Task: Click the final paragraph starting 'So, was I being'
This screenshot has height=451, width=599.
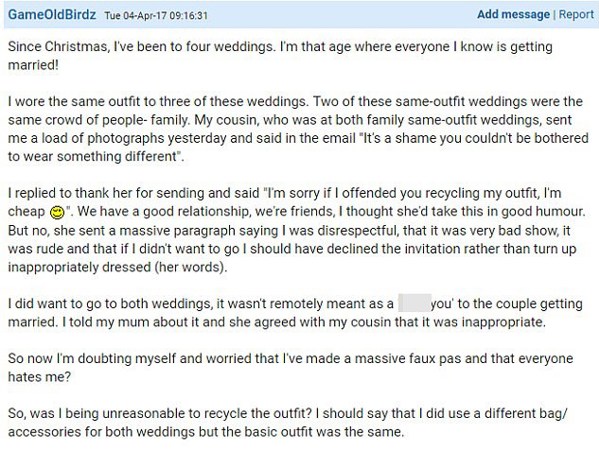Action: click(288, 422)
